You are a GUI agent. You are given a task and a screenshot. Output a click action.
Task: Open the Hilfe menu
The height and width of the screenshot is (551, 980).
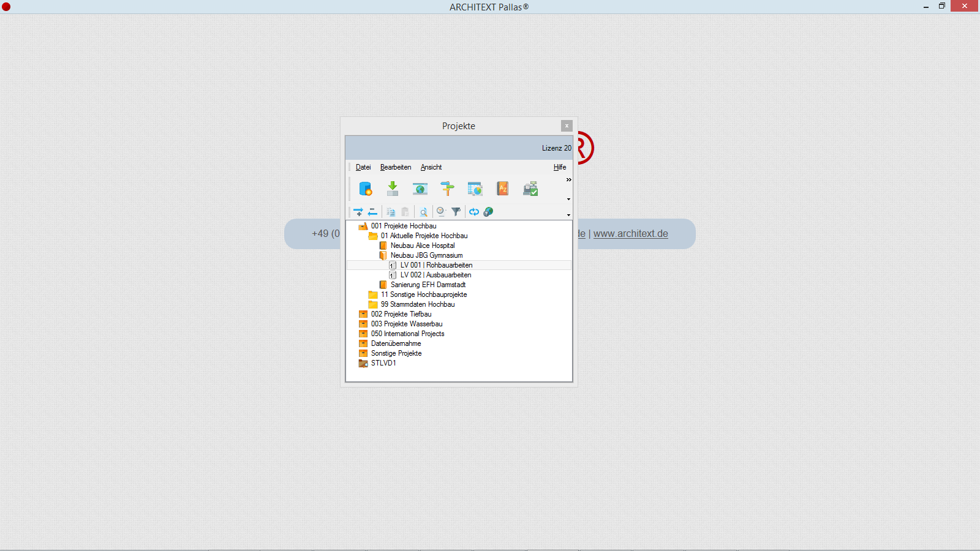(560, 167)
